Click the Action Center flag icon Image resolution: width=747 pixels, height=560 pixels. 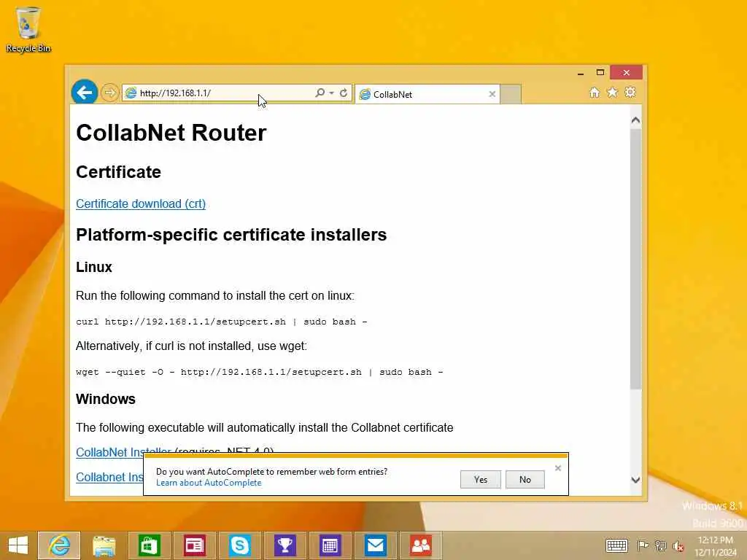642,545
